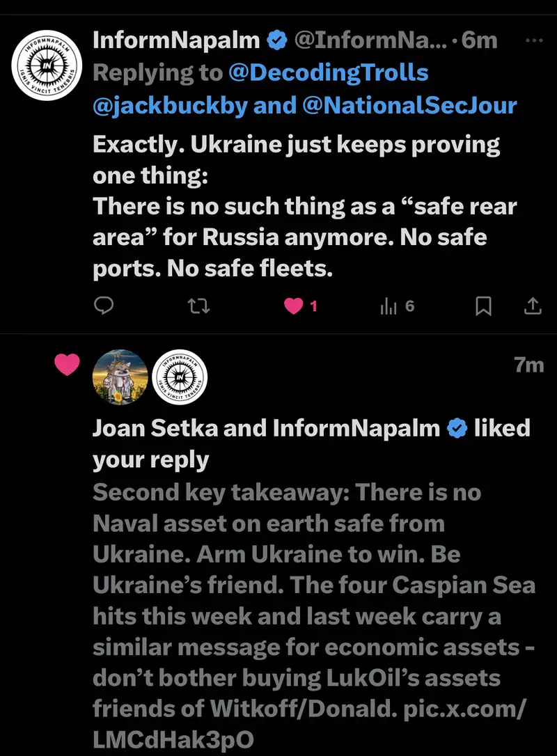Tap the pink heart notification icon
The image size is (557, 756).
[x=67, y=365]
